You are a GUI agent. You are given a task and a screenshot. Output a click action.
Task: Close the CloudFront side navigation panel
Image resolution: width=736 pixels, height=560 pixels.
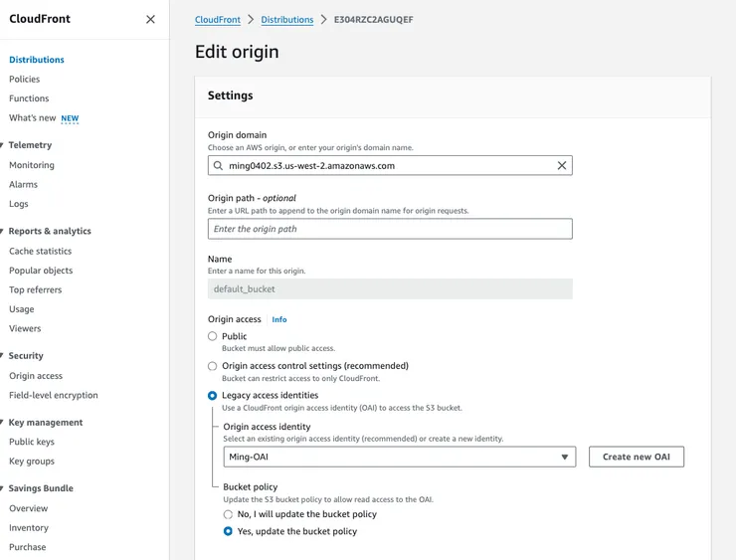150,19
